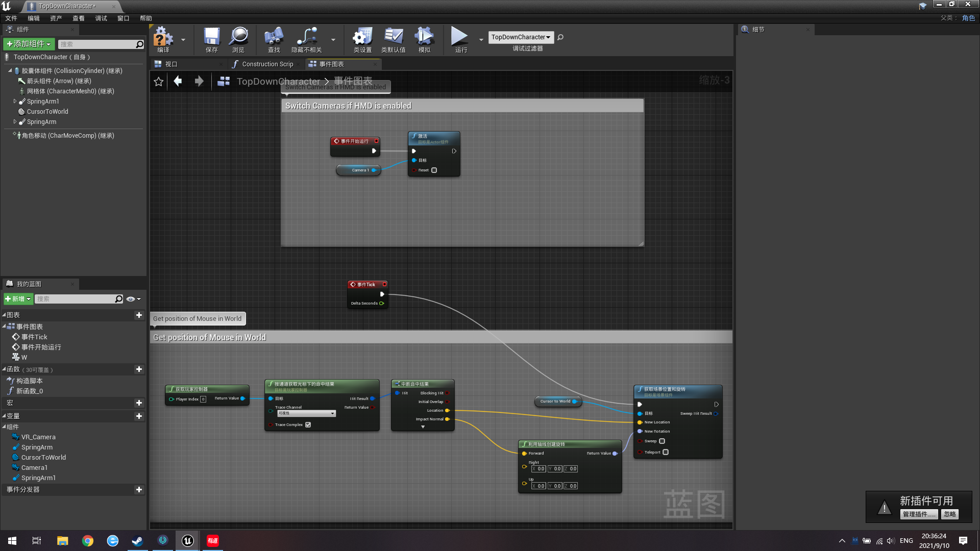Screen dimensions: 980x551
Task: Open the Compile options dropdown arrow
Action: (x=183, y=40)
